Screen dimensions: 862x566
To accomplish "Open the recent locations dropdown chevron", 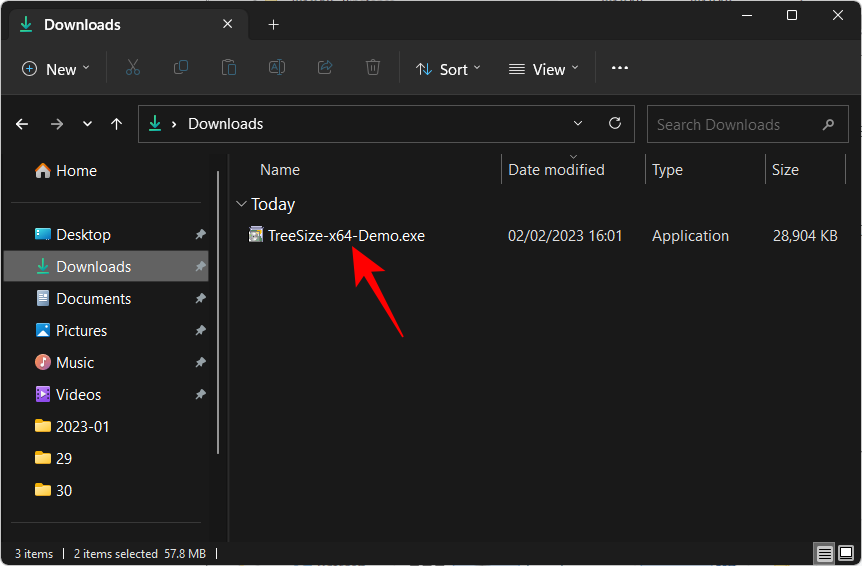I will (87, 124).
